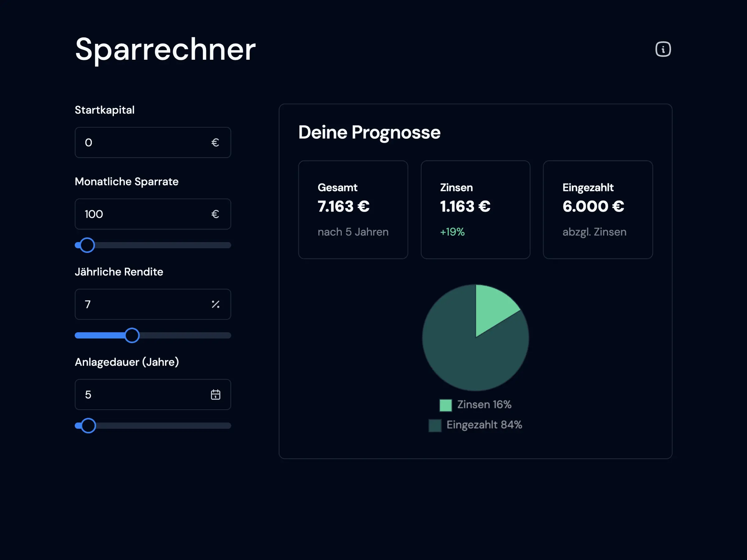Image resolution: width=747 pixels, height=560 pixels.
Task: Click the Zinsen 1.163 € card
Action: click(476, 210)
